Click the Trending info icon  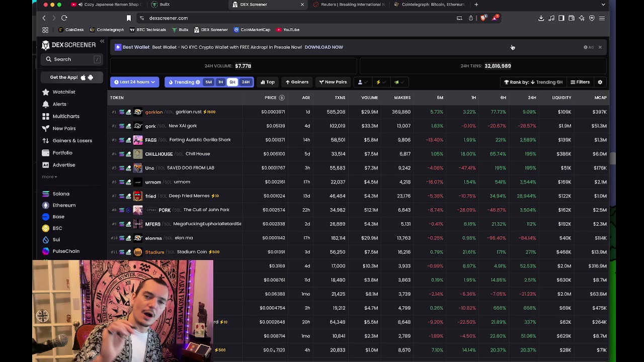(198, 82)
